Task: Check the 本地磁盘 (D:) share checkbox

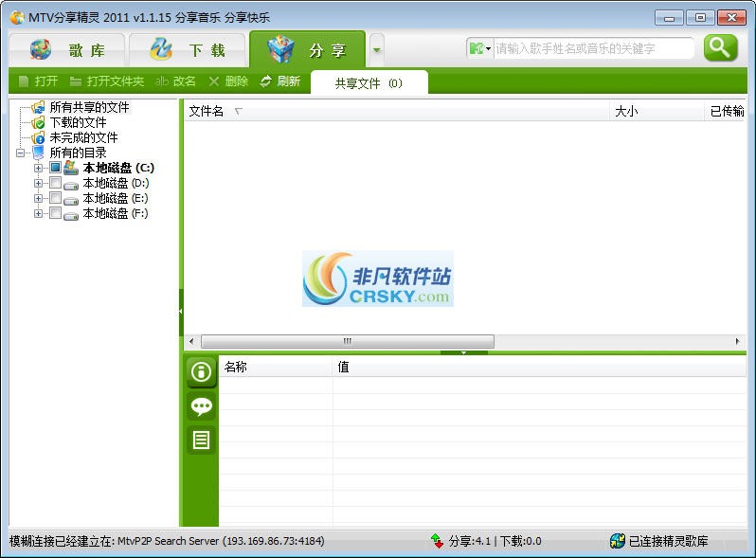Action: pos(56,183)
